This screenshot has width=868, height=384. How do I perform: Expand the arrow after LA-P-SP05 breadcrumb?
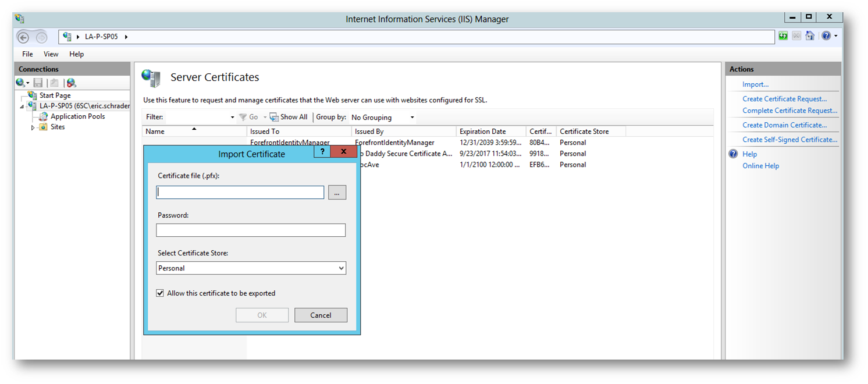click(x=126, y=37)
